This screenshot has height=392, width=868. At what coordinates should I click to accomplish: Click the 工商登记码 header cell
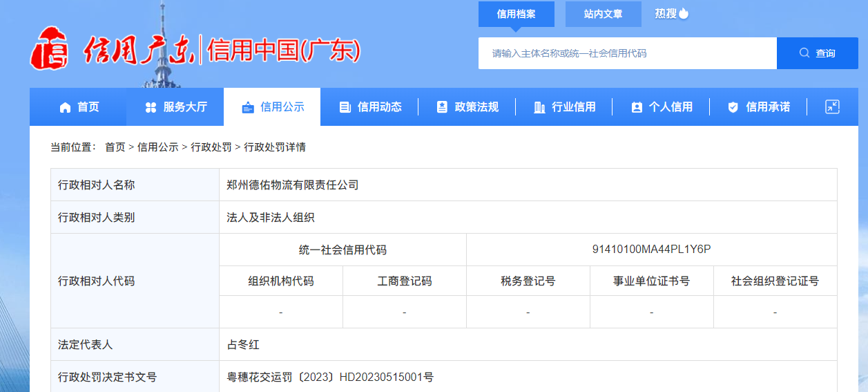405,281
